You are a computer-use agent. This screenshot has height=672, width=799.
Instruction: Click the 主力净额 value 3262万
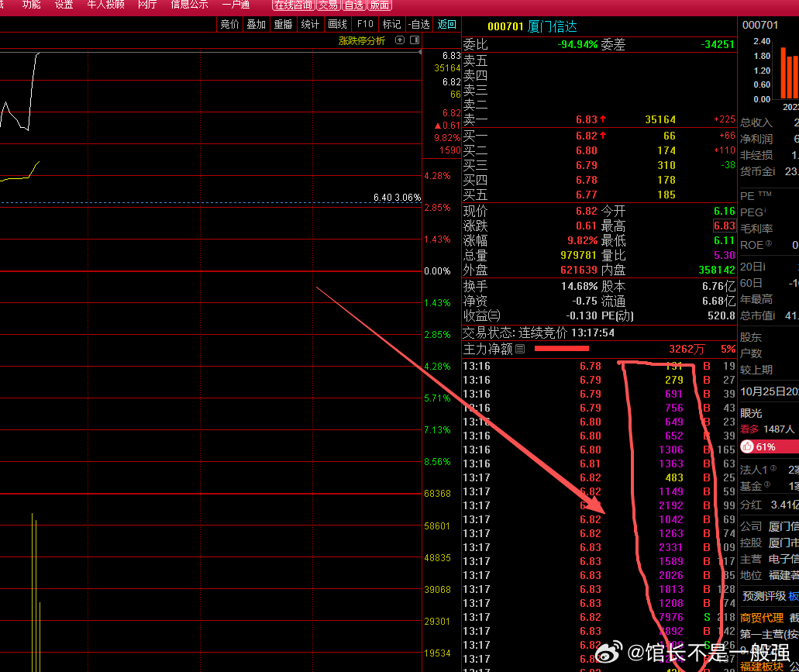687,349
